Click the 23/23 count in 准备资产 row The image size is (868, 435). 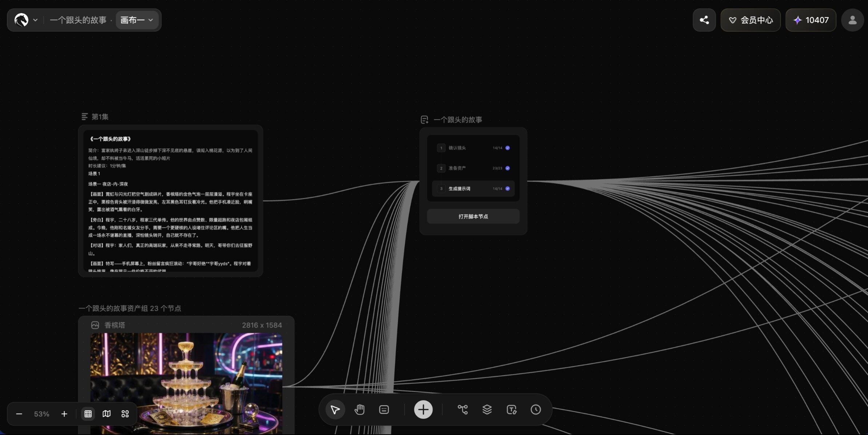(497, 168)
